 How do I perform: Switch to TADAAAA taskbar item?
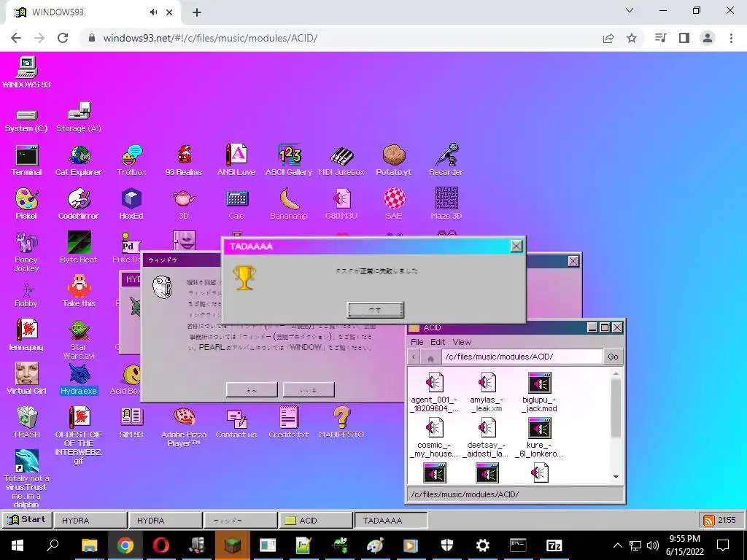point(391,520)
